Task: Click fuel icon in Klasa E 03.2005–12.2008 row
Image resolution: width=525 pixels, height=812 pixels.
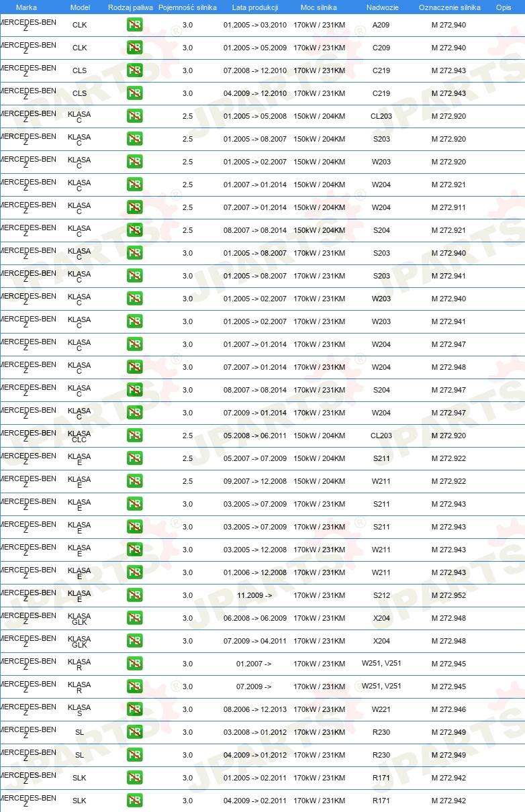Action: [134, 550]
